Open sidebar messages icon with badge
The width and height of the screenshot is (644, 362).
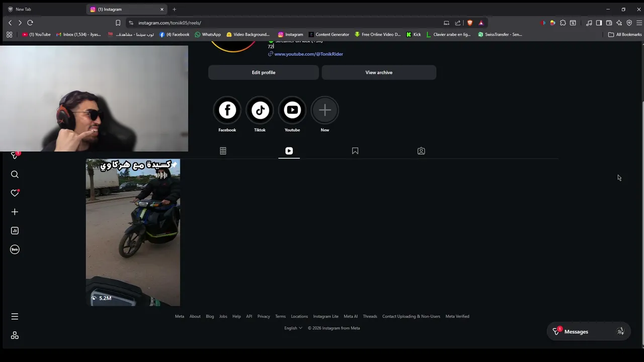coord(15,155)
